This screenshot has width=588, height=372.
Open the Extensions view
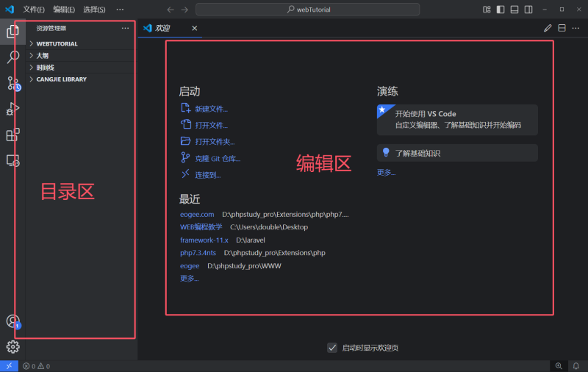pyautogui.click(x=12, y=135)
